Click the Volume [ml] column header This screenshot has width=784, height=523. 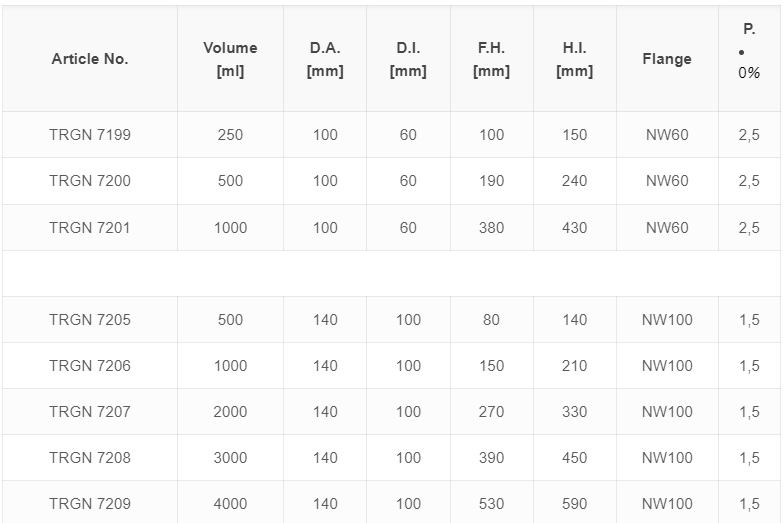[230, 59]
